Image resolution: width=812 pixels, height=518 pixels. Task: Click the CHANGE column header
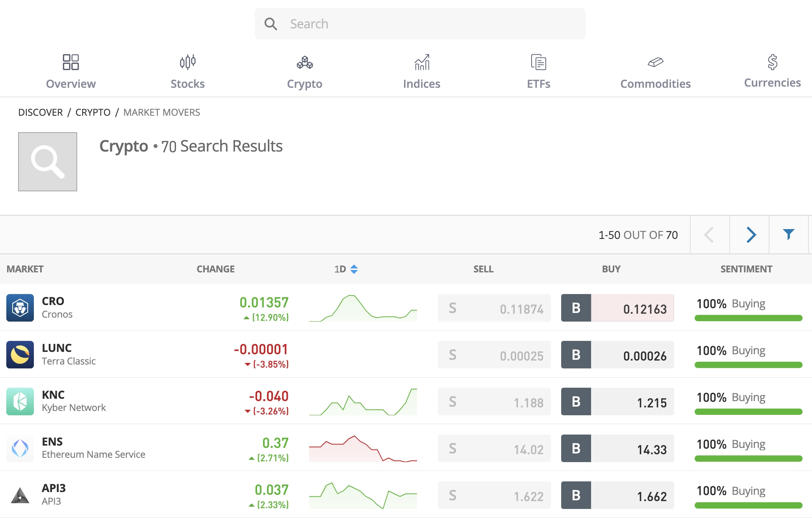click(x=215, y=269)
